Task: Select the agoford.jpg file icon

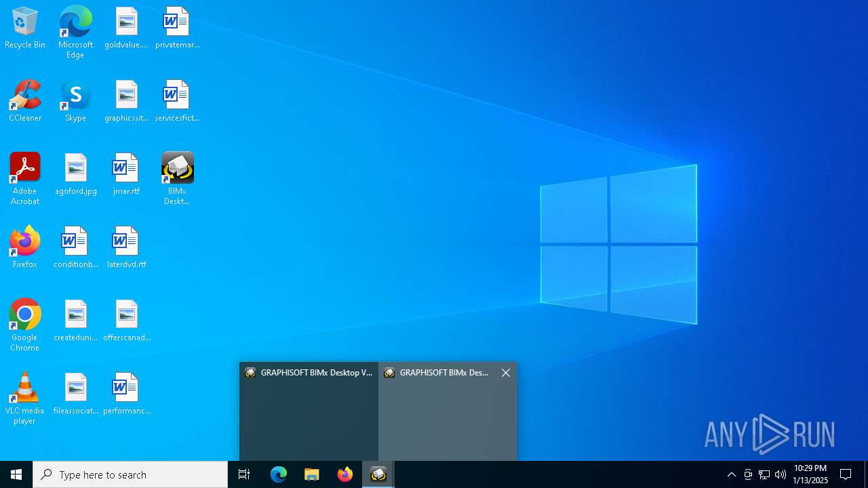Action: click(x=75, y=175)
